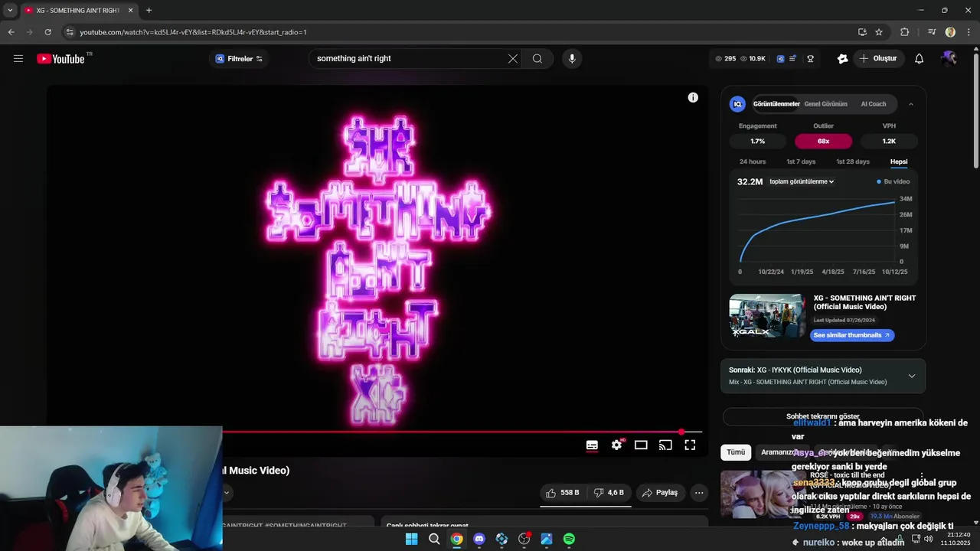Open vidIQ list icon in header

[793, 58]
